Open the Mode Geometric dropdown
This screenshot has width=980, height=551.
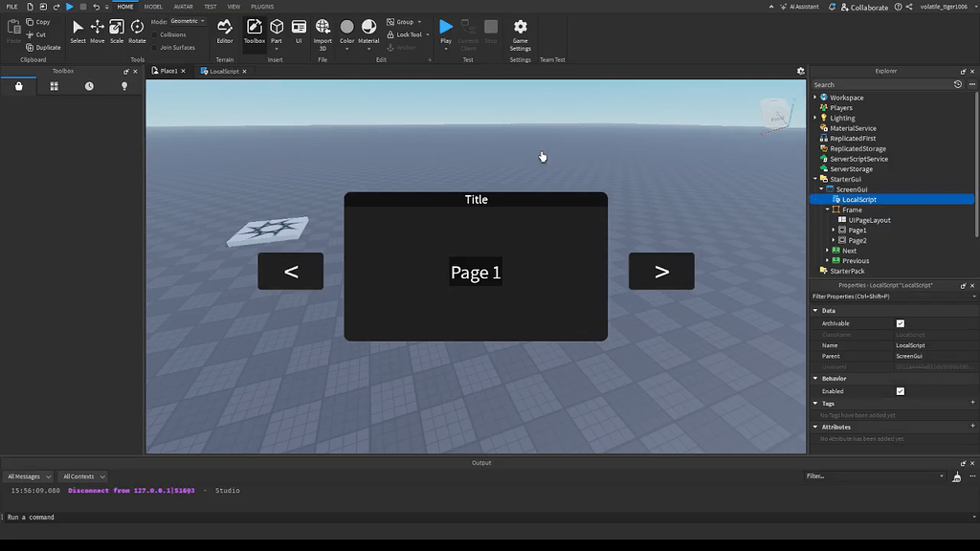tap(188, 21)
